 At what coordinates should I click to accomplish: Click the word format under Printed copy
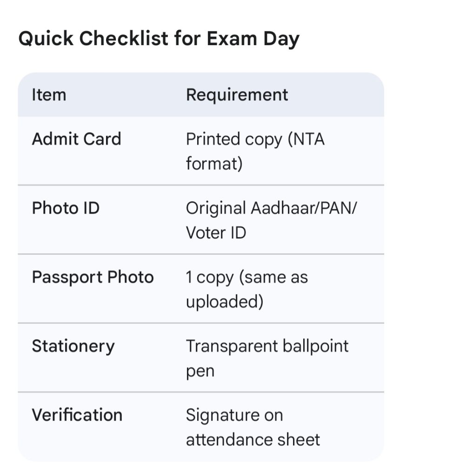pyautogui.click(x=214, y=164)
